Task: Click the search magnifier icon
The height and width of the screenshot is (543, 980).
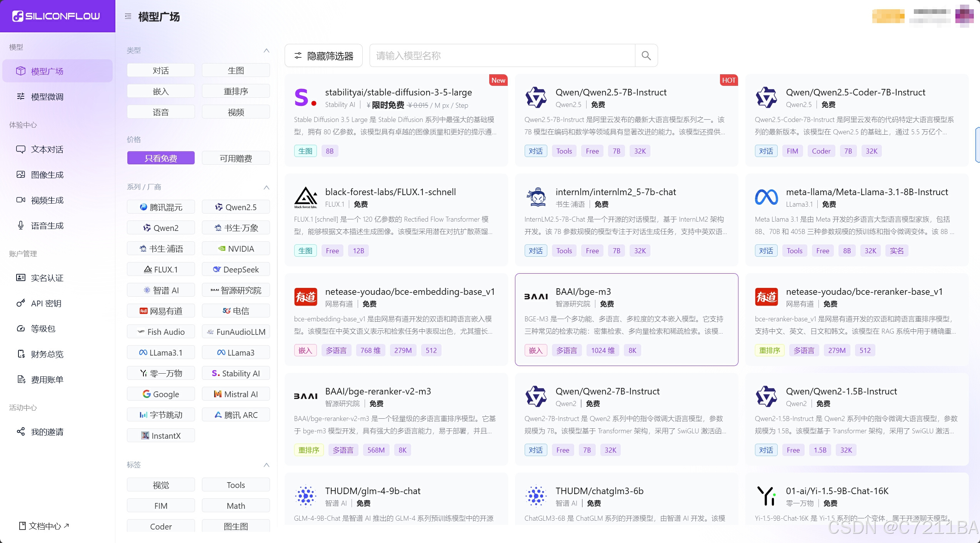Action: tap(646, 56)
